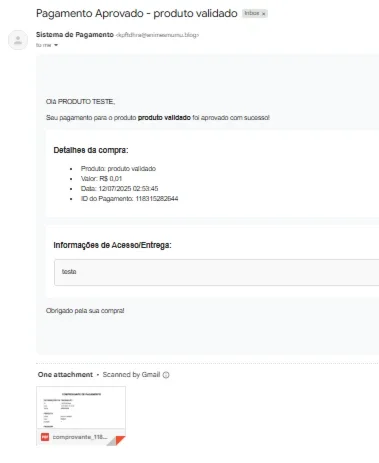This screenshot has width=379, height=463.
Task: Click the sender's profile avatar icon
Action: (18, 40)
